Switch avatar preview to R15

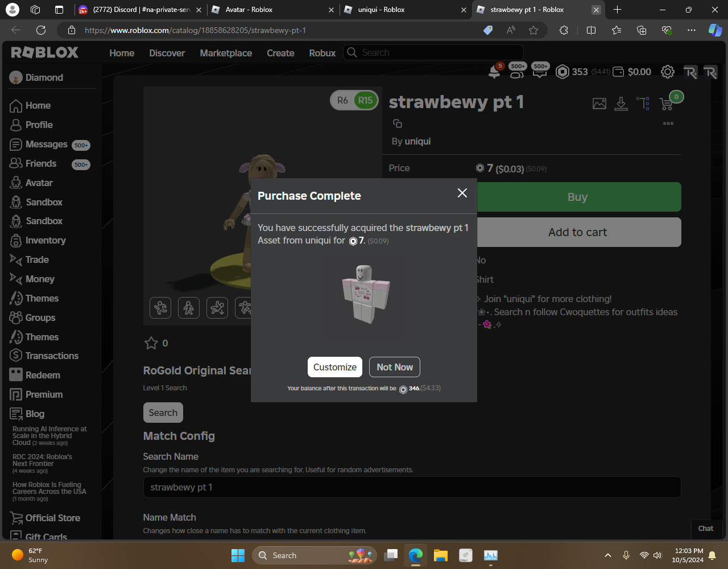tap(365, 101)
